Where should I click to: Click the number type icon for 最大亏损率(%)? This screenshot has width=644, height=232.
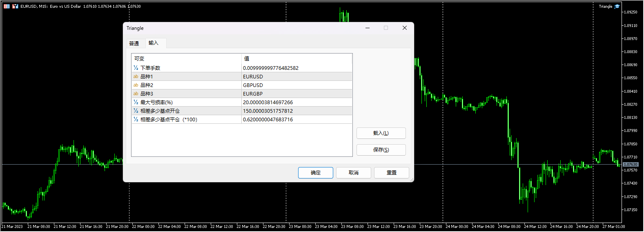[136, 102]
